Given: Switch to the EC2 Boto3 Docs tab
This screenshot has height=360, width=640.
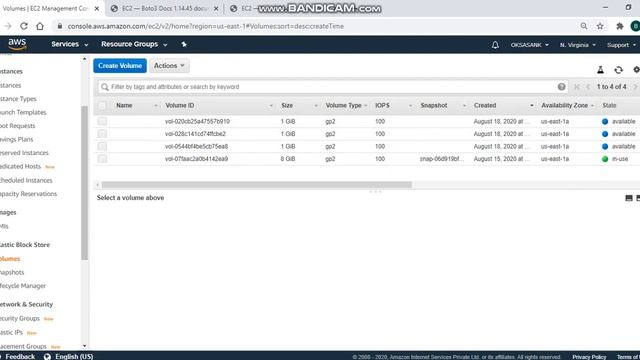Looking at the screenshot, I should [x=165, y=9].
